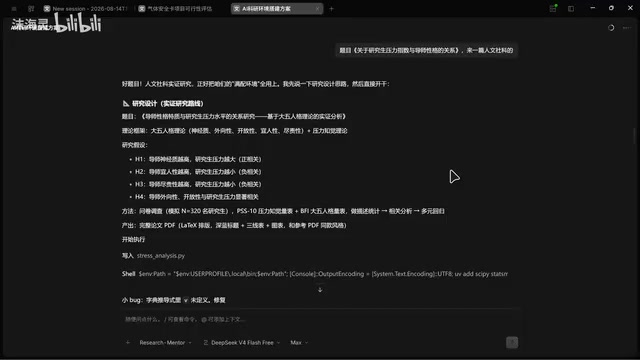This screenshot has width=640, height=360.
Task: Click the sessions layout icon beside hamburger
Action: (x=31, y=9)
